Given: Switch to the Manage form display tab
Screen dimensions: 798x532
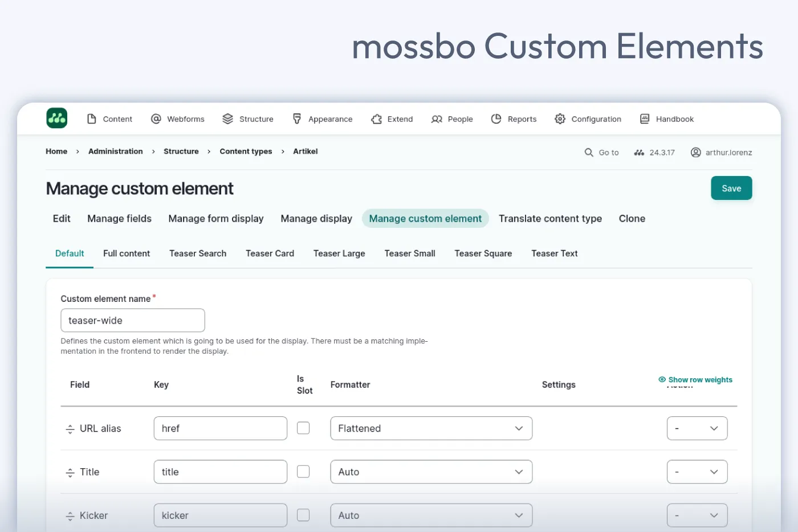Looking at the screenshot, I should [x=216, y=219].
